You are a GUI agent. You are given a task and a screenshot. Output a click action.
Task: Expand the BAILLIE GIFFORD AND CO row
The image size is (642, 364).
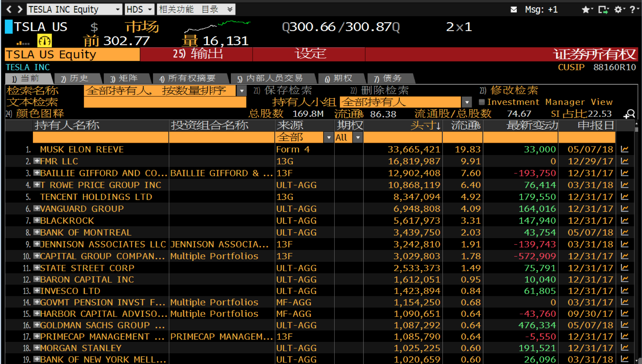point(37,173)
